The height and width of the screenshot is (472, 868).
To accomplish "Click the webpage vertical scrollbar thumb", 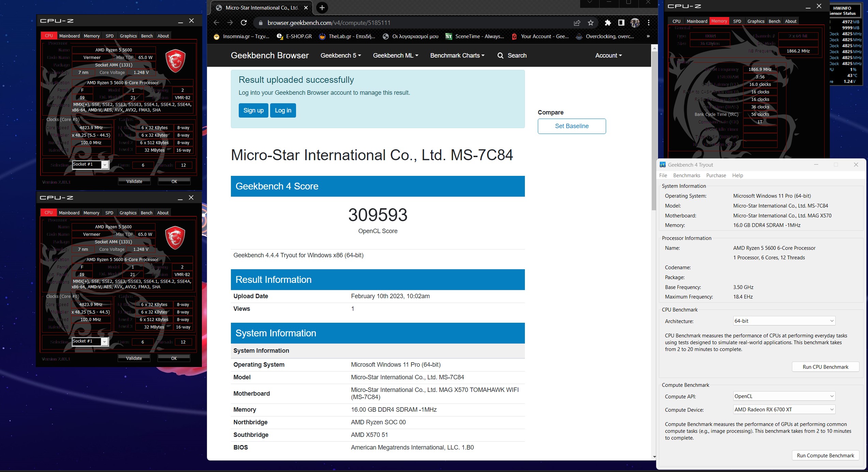I will (x=654, y=131).
